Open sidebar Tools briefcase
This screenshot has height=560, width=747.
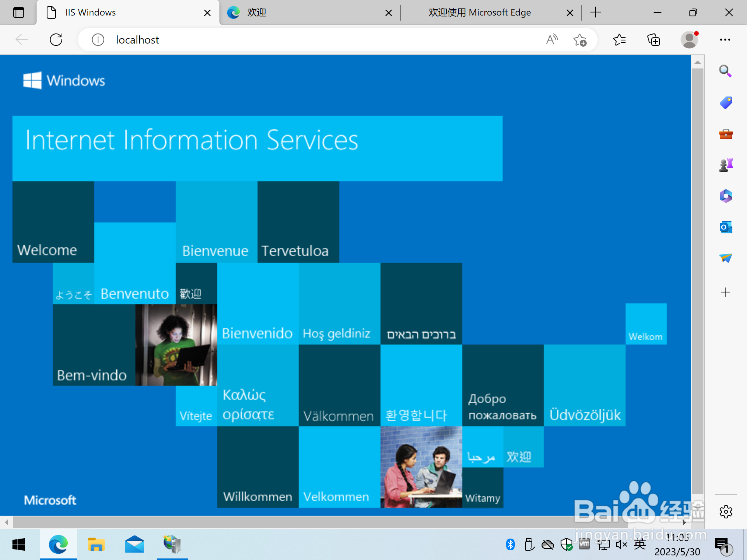click(726, 134)
